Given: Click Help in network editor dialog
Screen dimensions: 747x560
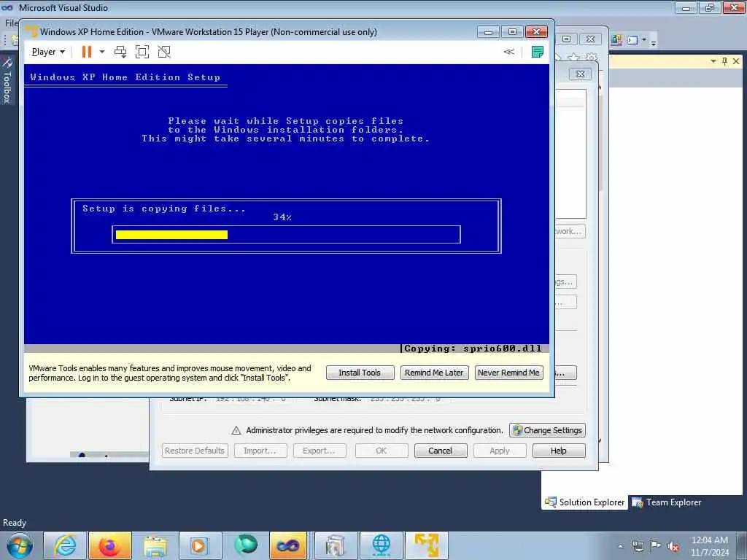Looking at the screenshot, I should click(558, 451).
